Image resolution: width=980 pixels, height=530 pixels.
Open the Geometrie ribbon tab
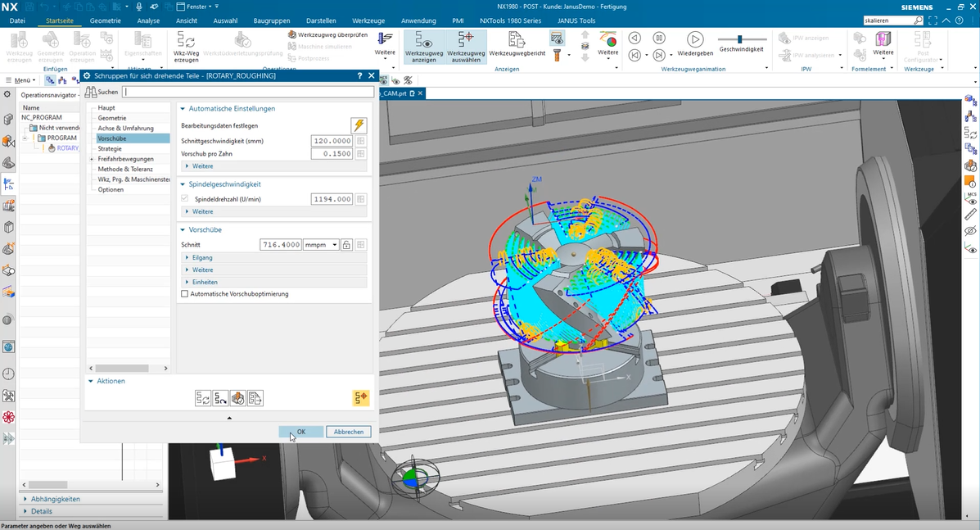tap(105, 20)
